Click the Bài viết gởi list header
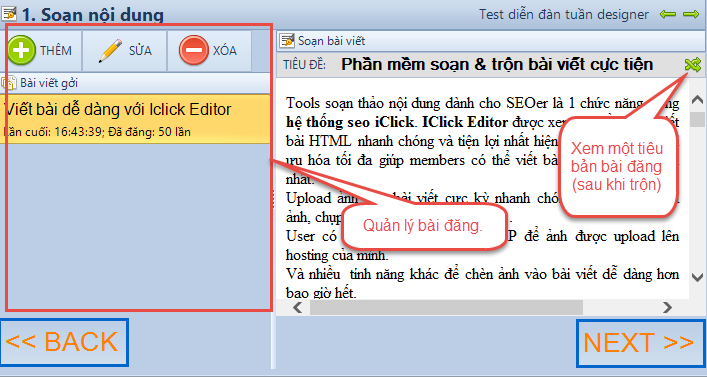This screenshot has width=707, height=377. click(135, 83)
